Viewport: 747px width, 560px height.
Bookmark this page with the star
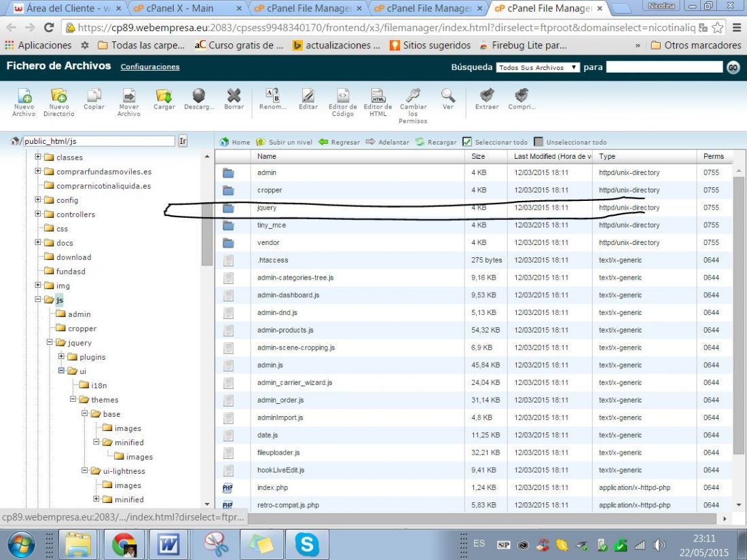point(718,28)
